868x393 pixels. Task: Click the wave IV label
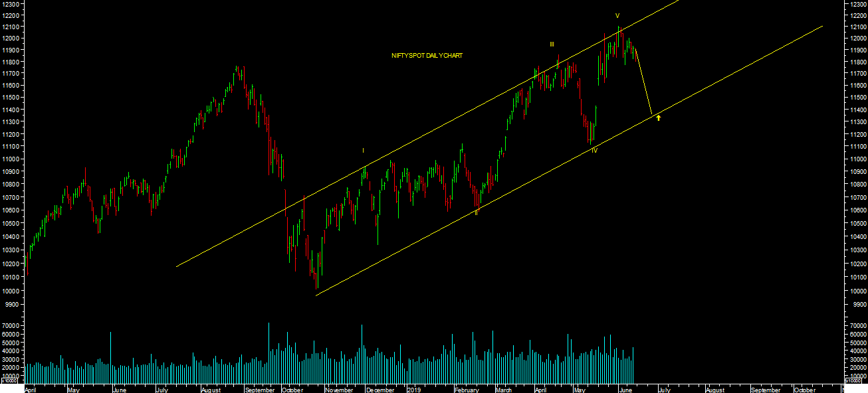(x=594, y=151)
